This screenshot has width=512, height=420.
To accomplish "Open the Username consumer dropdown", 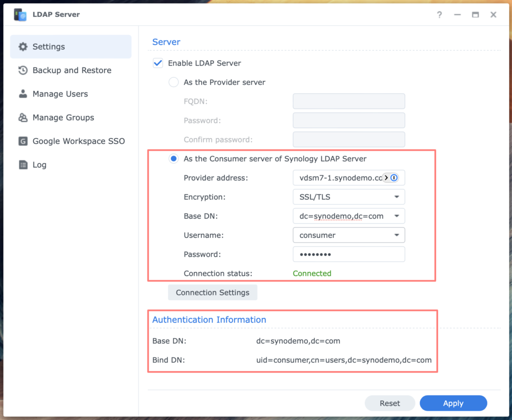I will (x=348, y=235).
